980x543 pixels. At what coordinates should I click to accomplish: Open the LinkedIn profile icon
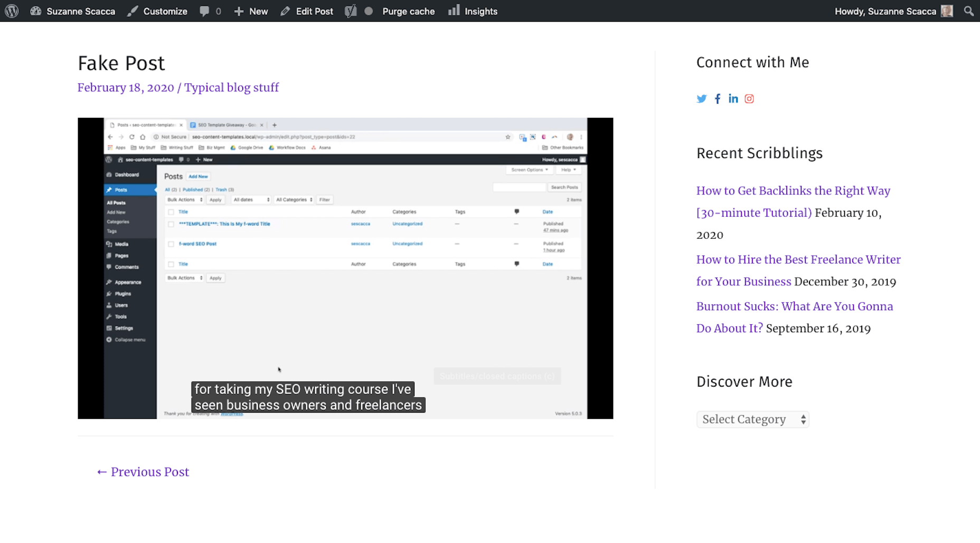coord(733,99)
